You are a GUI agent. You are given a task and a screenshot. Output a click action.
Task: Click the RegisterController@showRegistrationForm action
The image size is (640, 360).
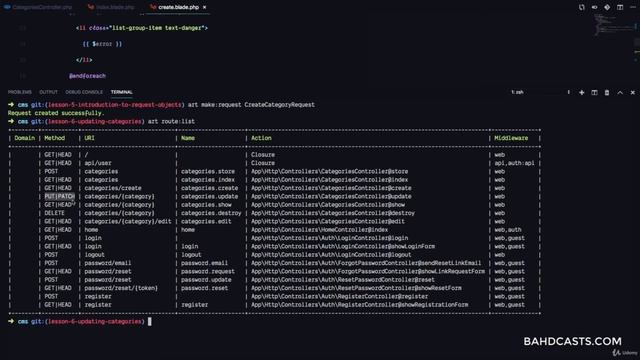[360, 305]
